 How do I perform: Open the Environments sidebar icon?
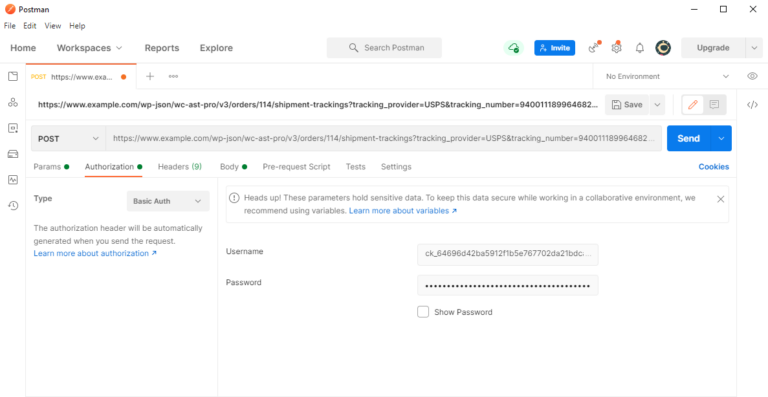pos(13,128)
